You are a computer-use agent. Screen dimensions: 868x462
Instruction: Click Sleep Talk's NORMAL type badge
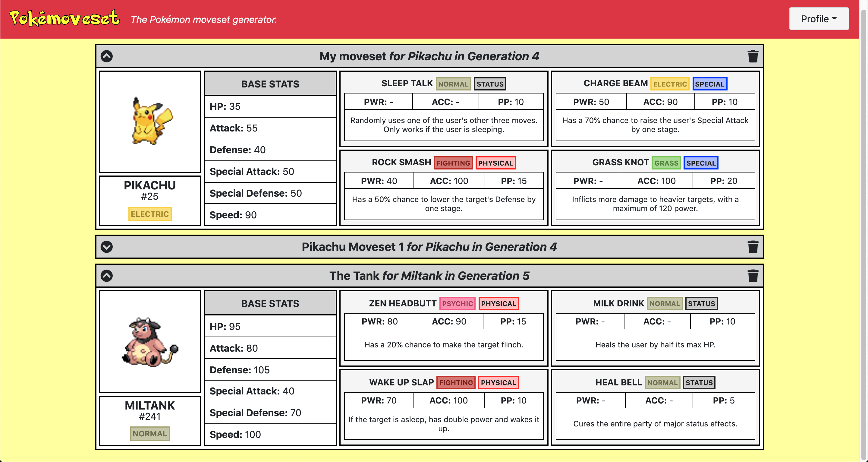(453, 84)
